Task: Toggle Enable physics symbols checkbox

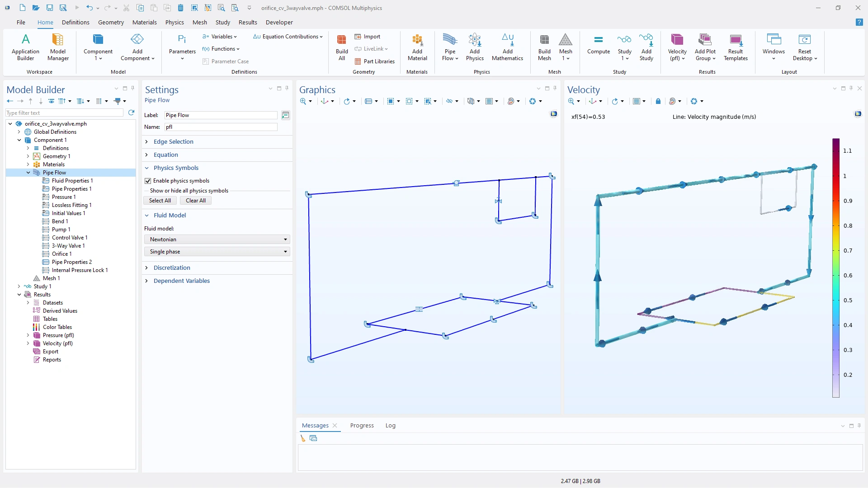Action: [148, 181]
